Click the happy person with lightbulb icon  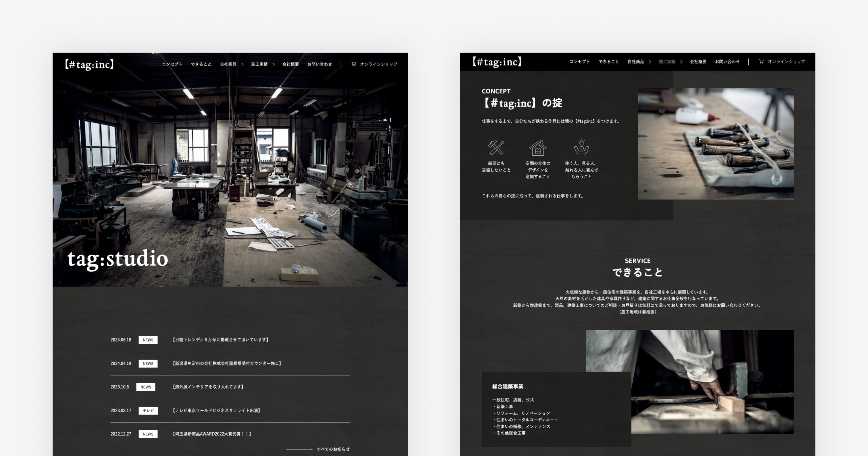[x=581, y=148]
